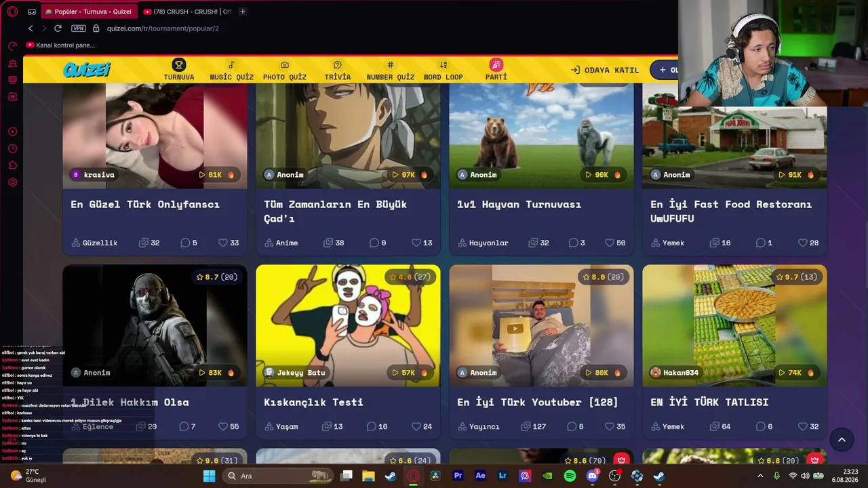The image size is (868, 488).
Task: Toggle the VPN badge in the address bar
Action: [79, 28]
